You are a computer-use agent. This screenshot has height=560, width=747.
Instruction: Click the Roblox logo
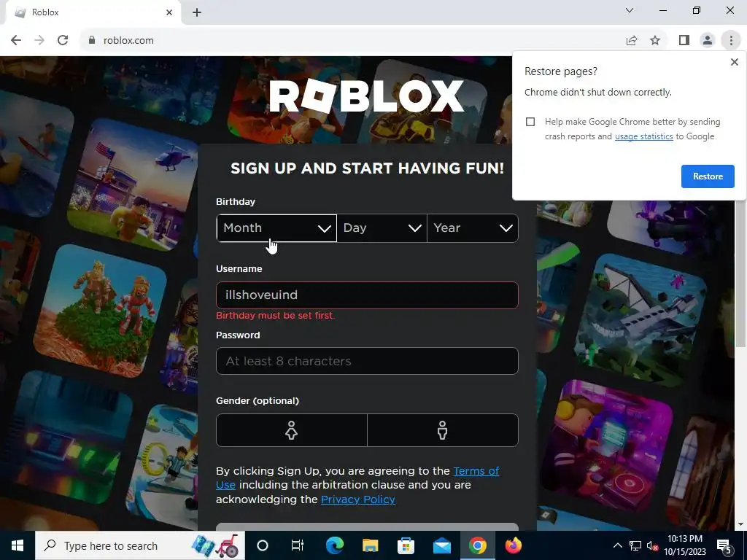pyautogui.click(x=366, y=96)
